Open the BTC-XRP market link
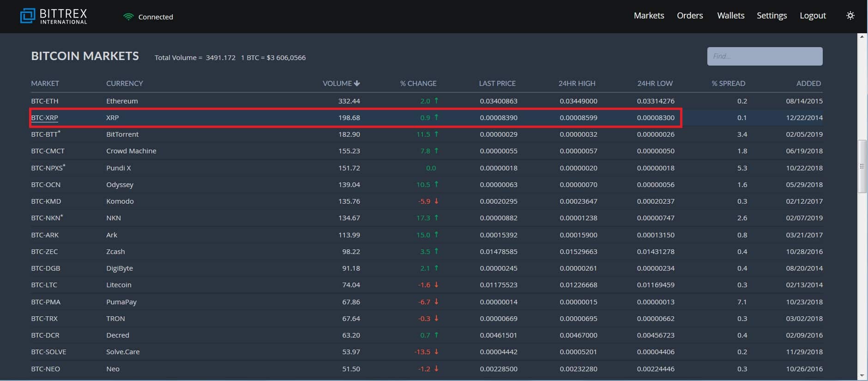868x381 pixels. (x=44, y=118)
